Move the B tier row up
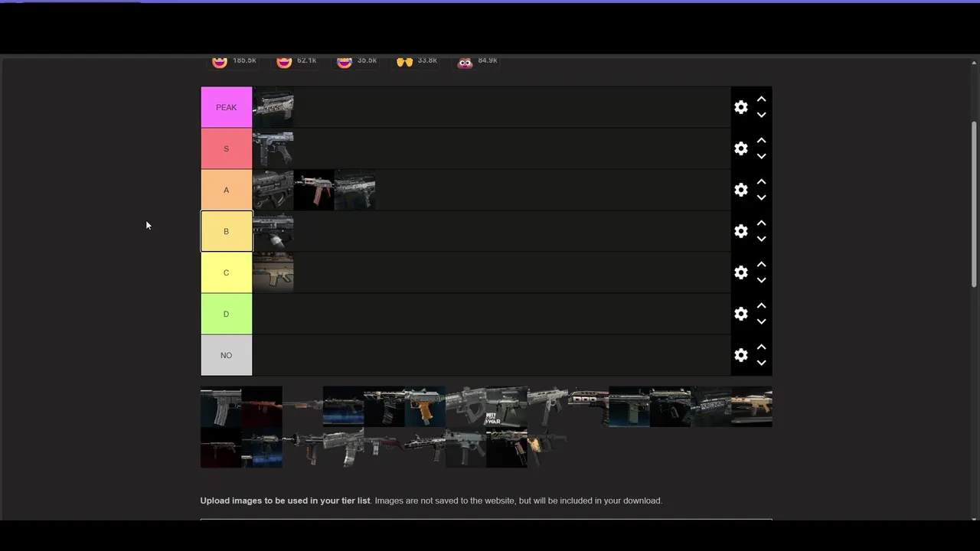 [761, 223]
